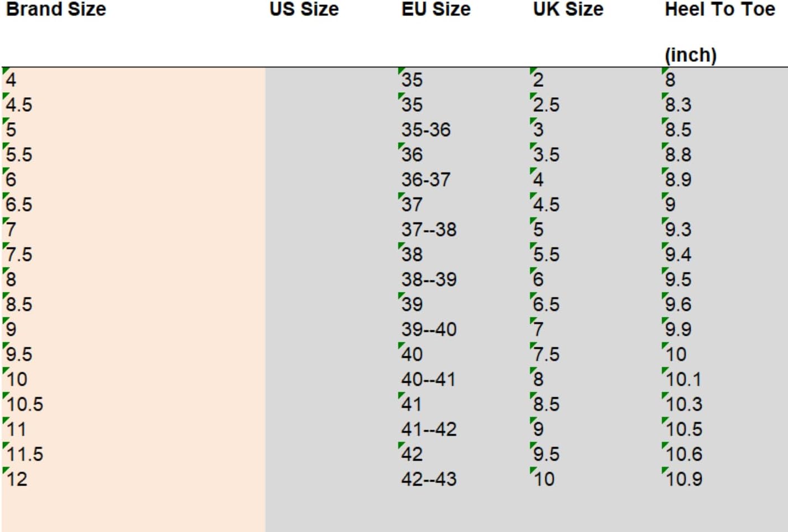Screen dimensions: 788x532
Task: Select the UK Size header cell
Action: click(x=568, y=9)
